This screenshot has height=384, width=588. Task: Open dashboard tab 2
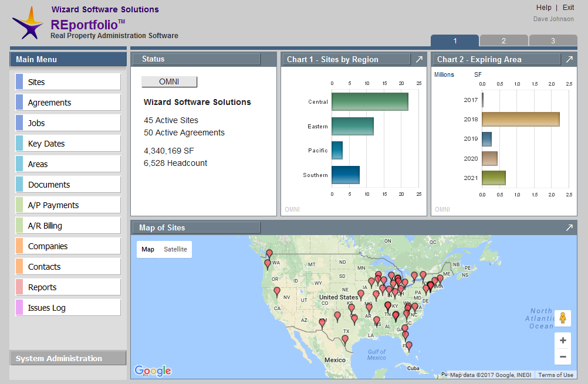pyautogui.click(x=503, y=40)
